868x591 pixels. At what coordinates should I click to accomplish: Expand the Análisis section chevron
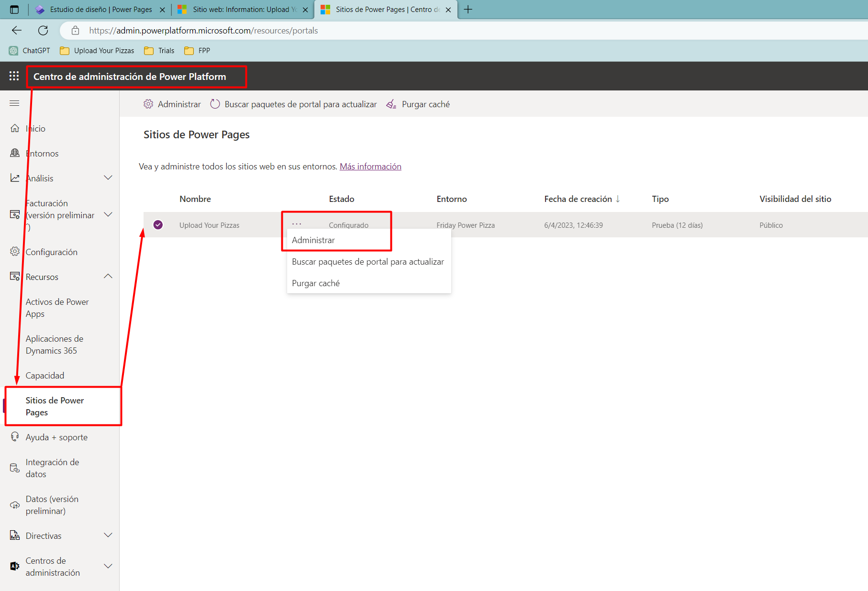click(x=108, y=178)
